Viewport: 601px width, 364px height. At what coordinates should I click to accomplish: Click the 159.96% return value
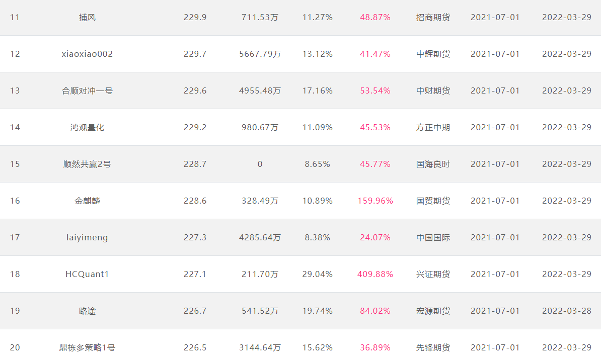point(375,201)
